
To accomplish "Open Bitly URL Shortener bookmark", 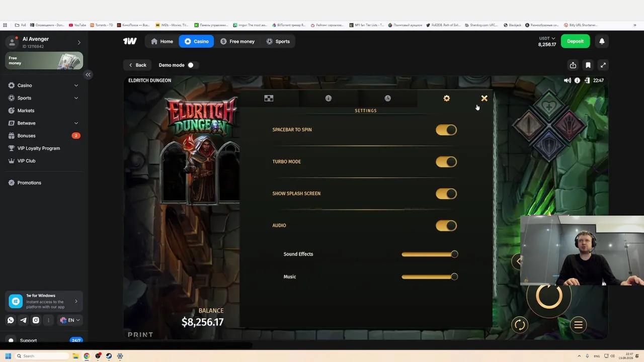I will [581, 25].
